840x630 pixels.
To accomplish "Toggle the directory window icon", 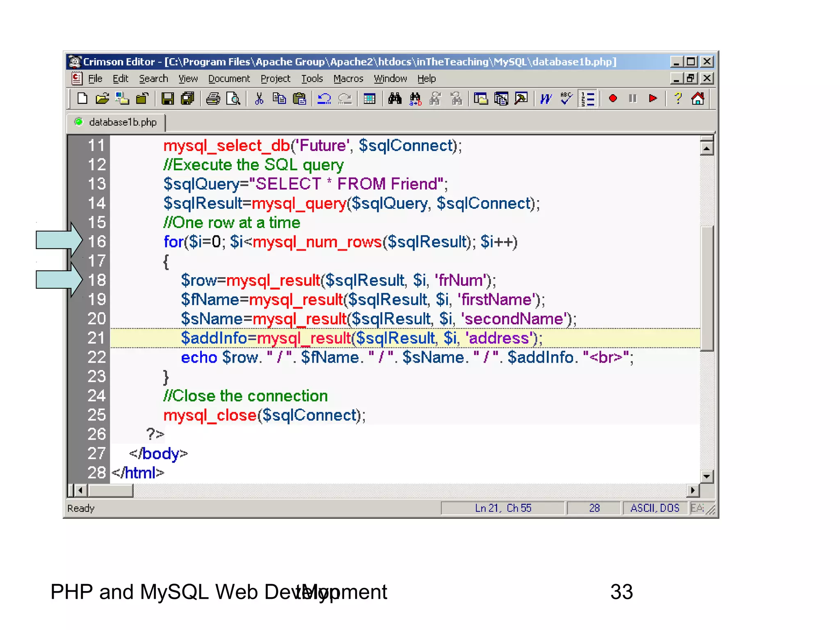I will tap(481, 99).
